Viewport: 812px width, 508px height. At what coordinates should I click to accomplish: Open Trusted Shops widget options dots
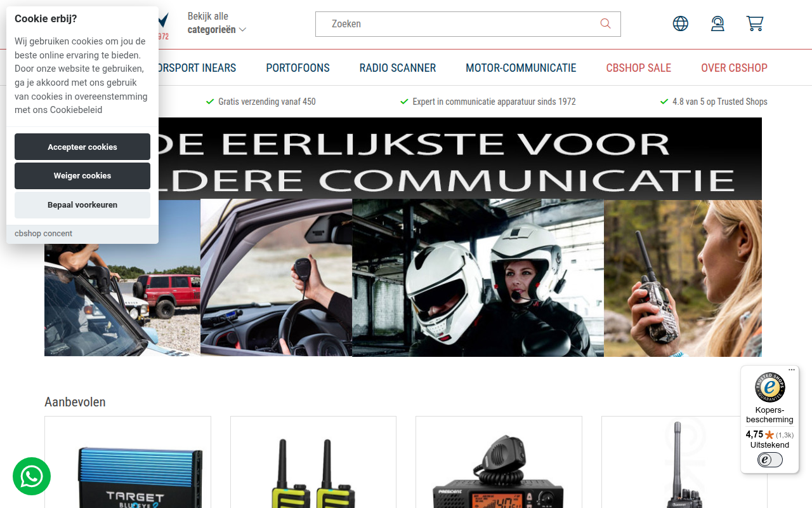pos(792,370)
